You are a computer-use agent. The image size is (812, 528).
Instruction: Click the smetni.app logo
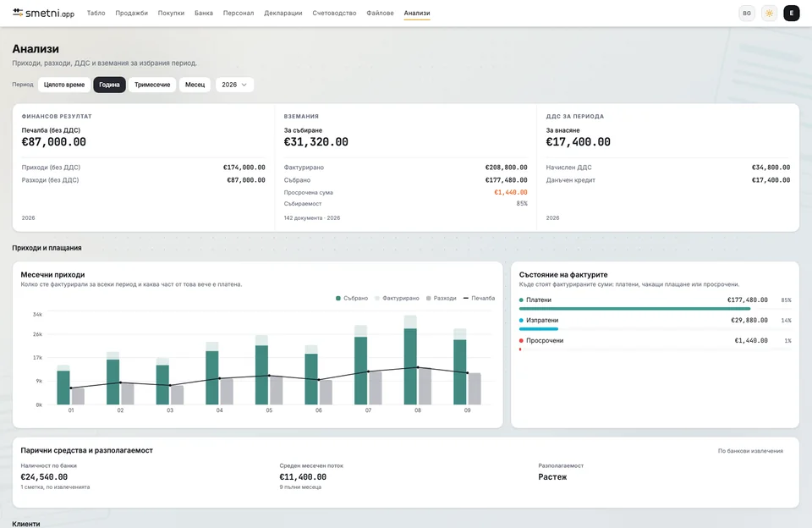(x=43, y=13)
